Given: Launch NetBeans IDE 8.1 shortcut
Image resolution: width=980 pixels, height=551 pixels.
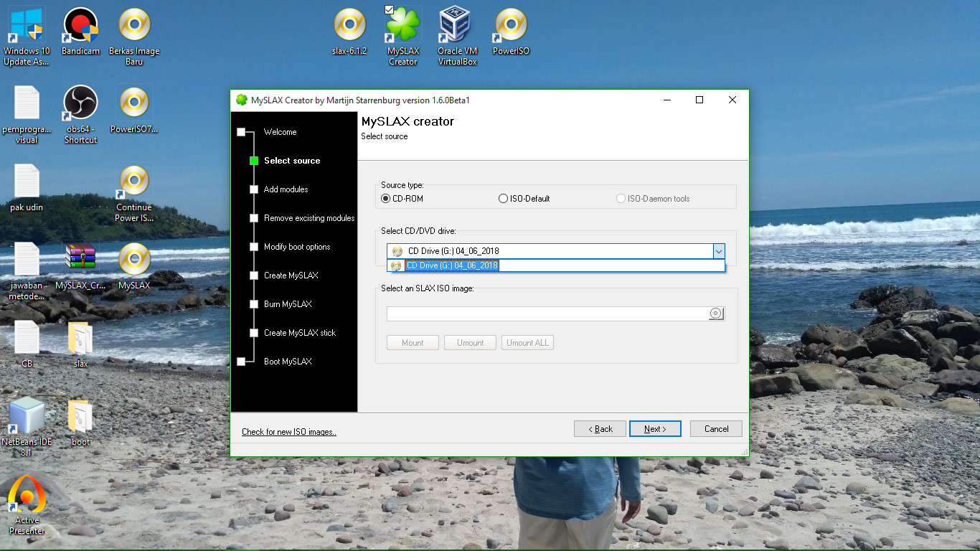Looking at the screenshot, I should [27, 427].
